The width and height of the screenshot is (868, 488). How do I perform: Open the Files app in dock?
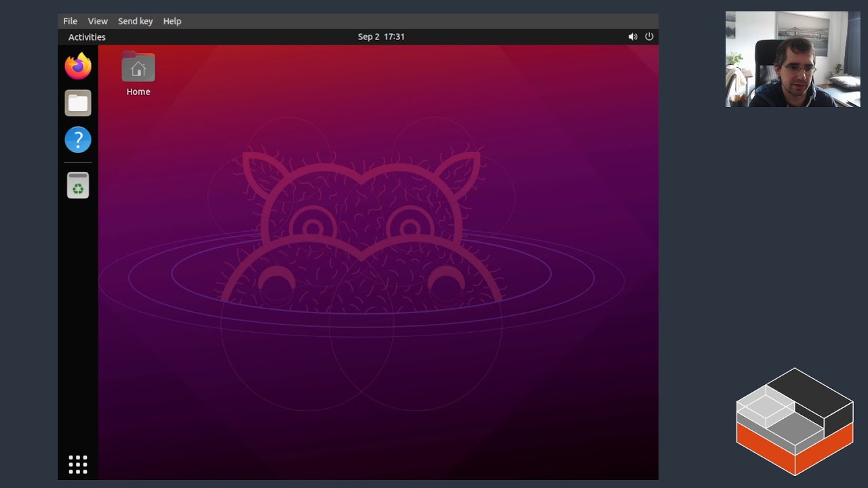click(78, 103)
